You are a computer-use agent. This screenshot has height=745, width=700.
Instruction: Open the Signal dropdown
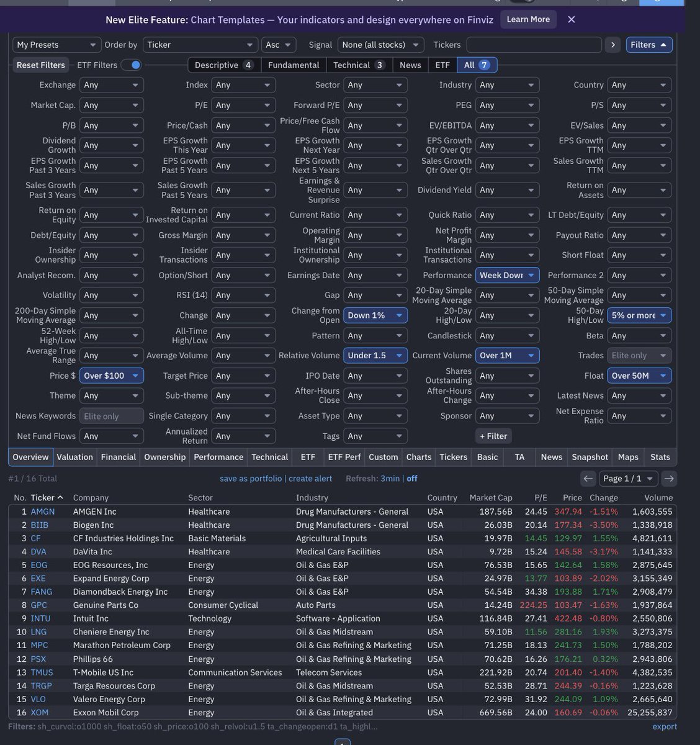[x=381, y=45]
